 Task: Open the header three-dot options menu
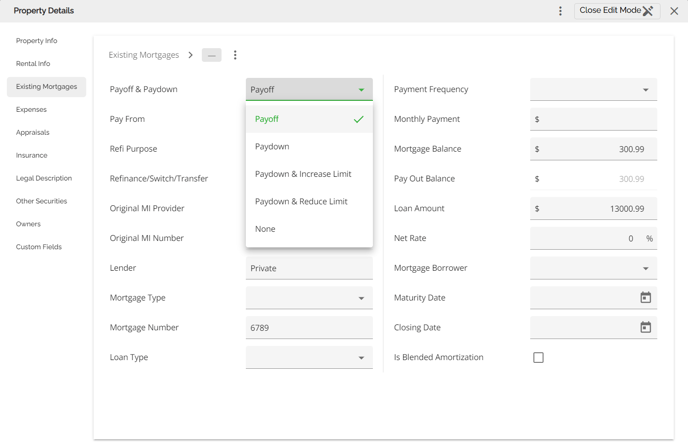(560, 11)
